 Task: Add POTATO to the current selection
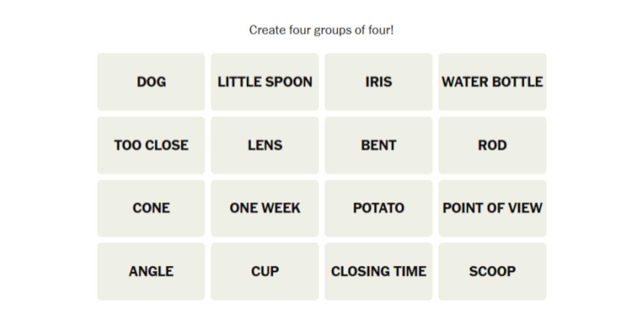tap(378, 208)
